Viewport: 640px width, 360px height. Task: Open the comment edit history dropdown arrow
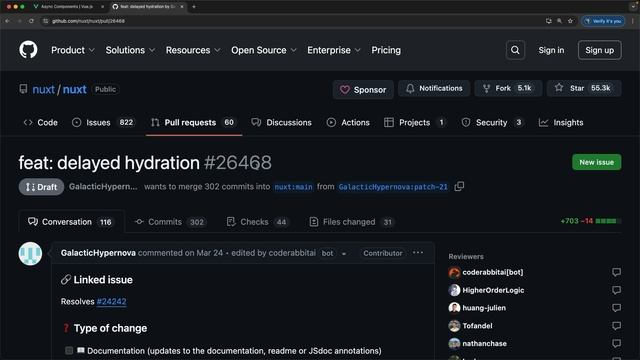point(344,253)
